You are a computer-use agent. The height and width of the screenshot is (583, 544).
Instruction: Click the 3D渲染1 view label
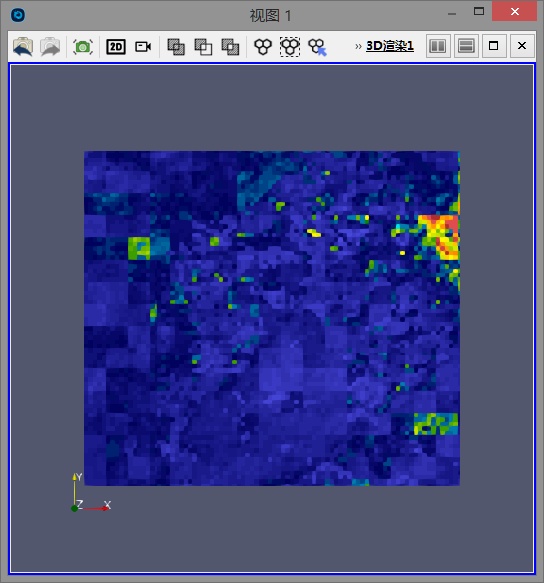390,46
